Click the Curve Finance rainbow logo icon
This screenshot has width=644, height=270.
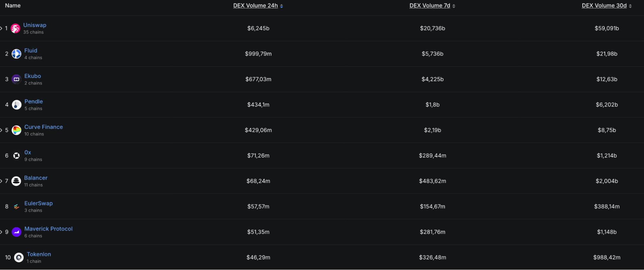point(16,130)
